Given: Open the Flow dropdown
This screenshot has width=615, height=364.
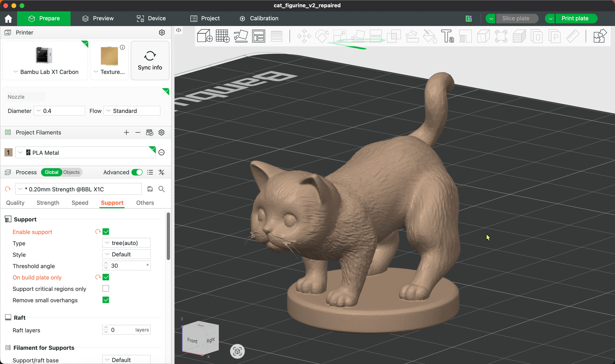Looking at the screenshot, I should point(132,111).
